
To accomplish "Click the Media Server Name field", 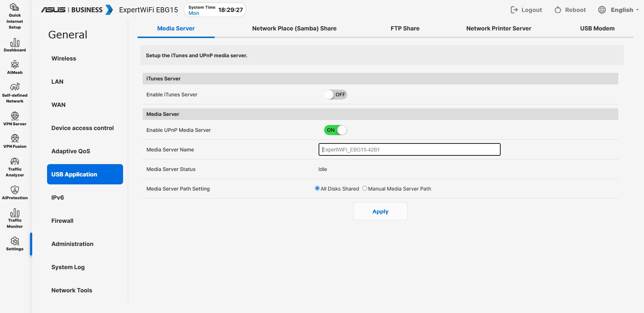I will [409, 150].
